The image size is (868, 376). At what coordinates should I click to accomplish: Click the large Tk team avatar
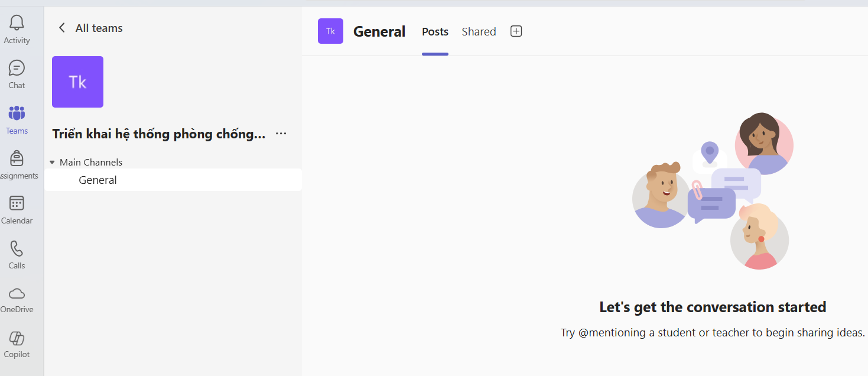click(x=77, y=82)
